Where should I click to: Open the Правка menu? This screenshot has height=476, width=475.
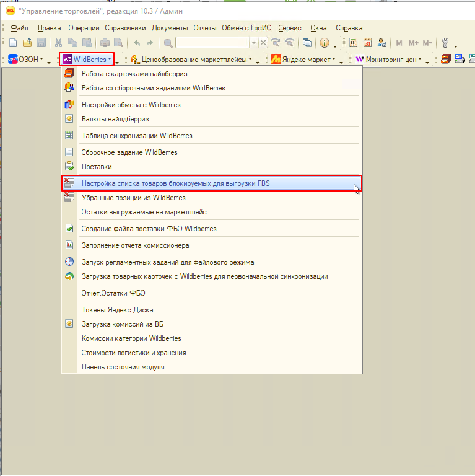pos(49,28)
